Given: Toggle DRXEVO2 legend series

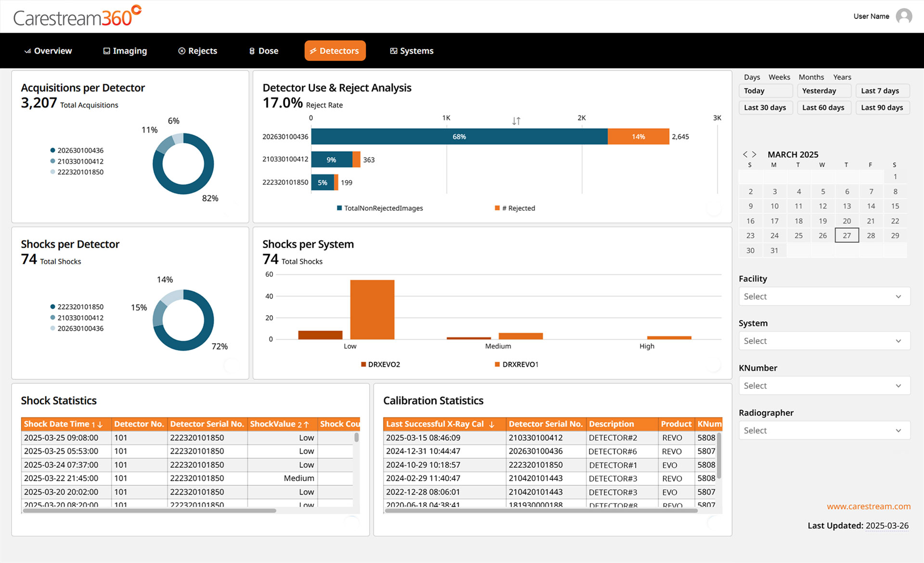Looking at the screenshot, I should 380,365.
